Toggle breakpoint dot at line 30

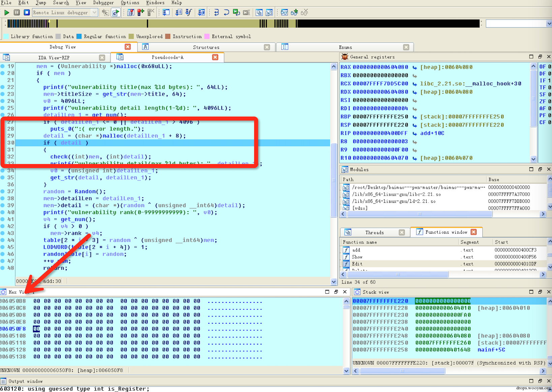tap(3, 143)
